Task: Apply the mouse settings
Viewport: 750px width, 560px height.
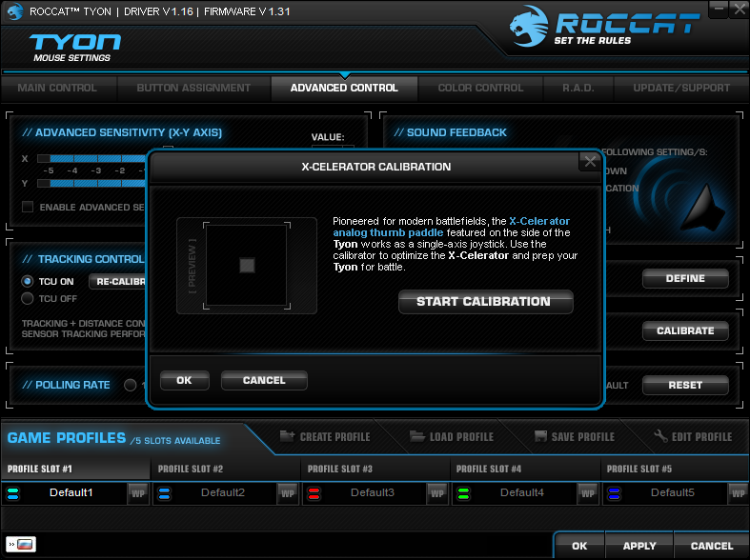Action: (x=639, y=546)
